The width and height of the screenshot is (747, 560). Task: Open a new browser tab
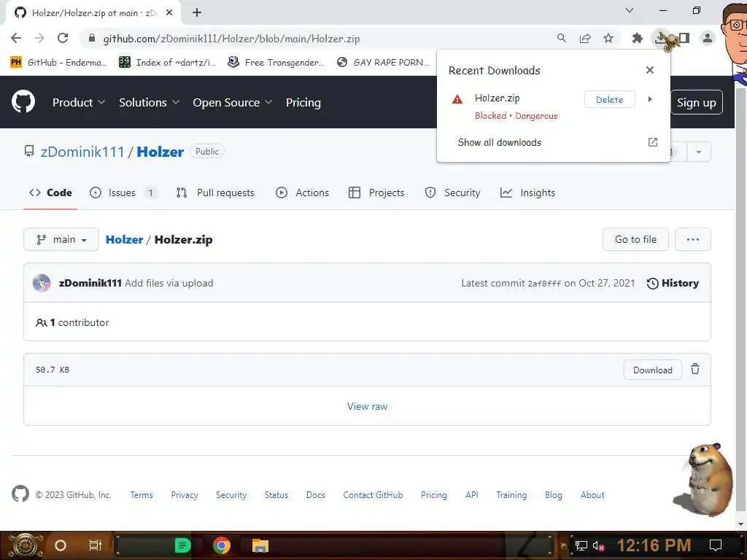click(x=197, y=12)
